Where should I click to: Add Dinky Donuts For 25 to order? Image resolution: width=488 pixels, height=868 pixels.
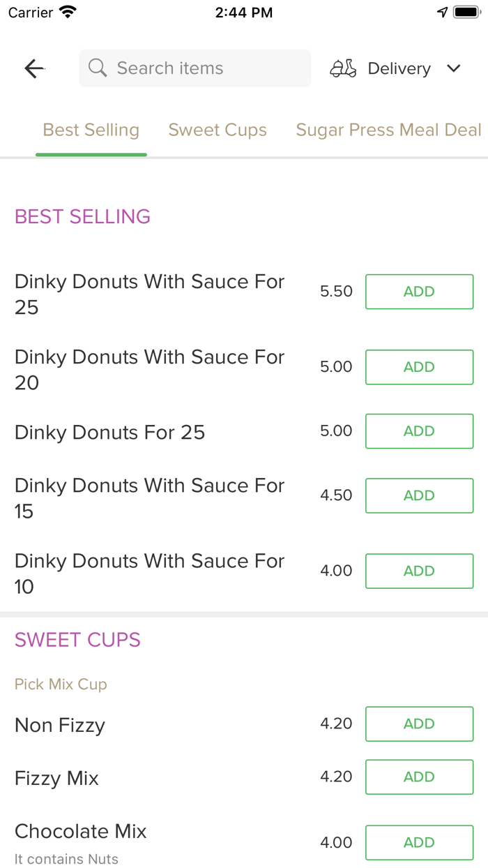pos(419,431)
